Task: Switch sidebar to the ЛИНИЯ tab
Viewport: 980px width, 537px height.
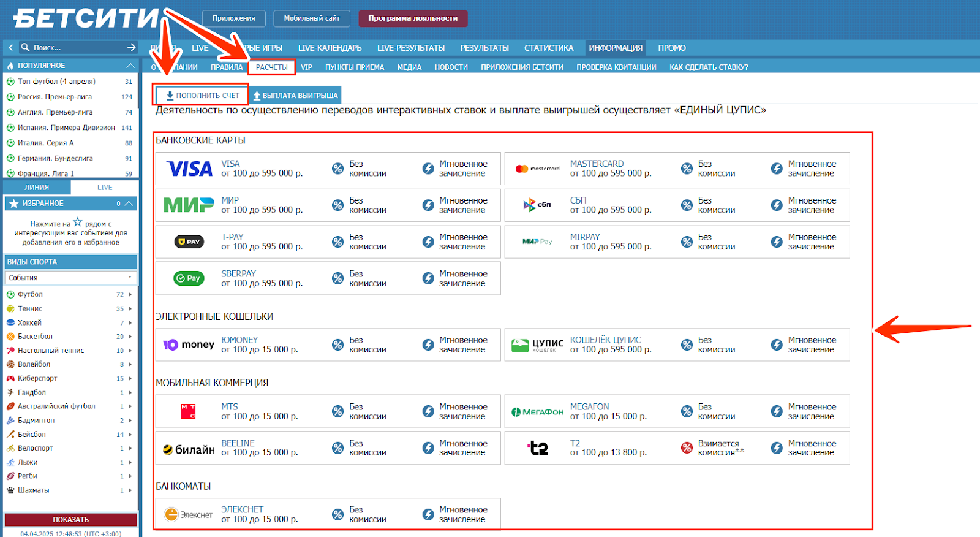Action: pyautogui.click(x=37, y=188)
